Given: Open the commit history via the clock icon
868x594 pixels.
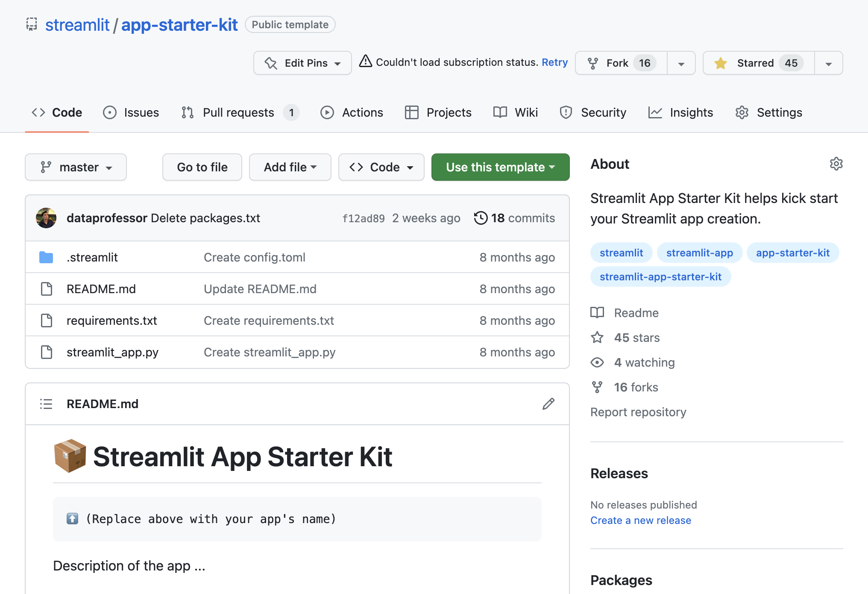Looking at the screenshot, I should (x=481, y=218).
